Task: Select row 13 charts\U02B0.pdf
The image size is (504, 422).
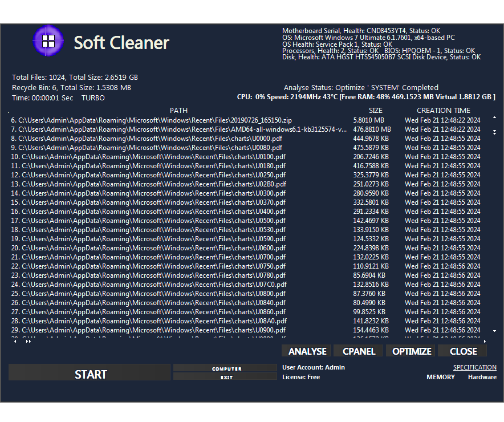Action: point(246,184)
